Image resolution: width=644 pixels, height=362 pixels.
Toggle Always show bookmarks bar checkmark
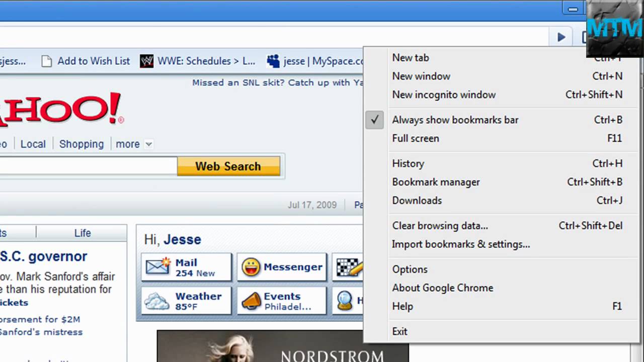(x=374, y=120)
